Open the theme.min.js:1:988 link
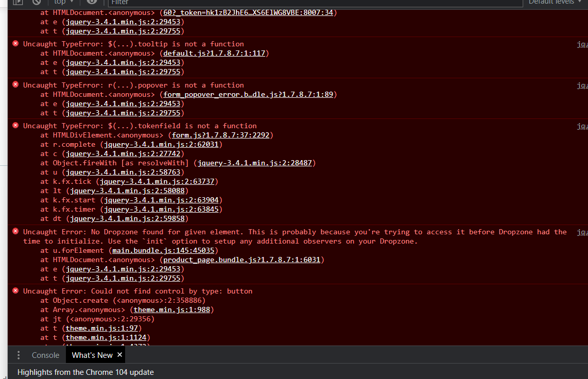588x379 pixels. pyautogui.click(x=172, y=309)
